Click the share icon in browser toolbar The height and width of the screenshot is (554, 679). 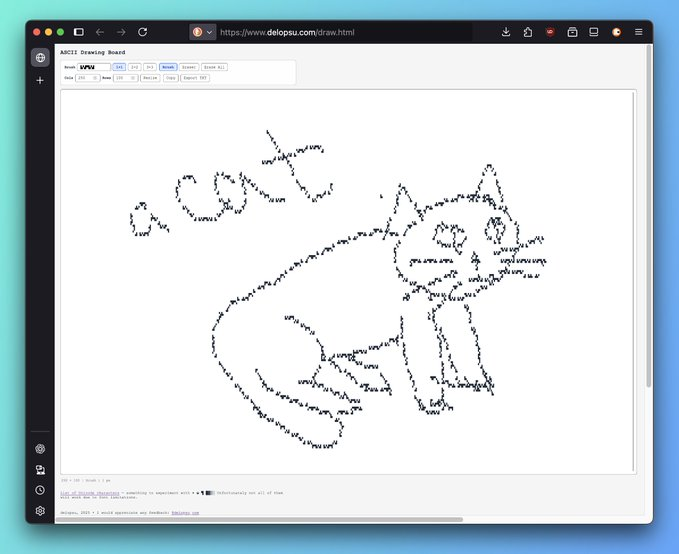528,32
